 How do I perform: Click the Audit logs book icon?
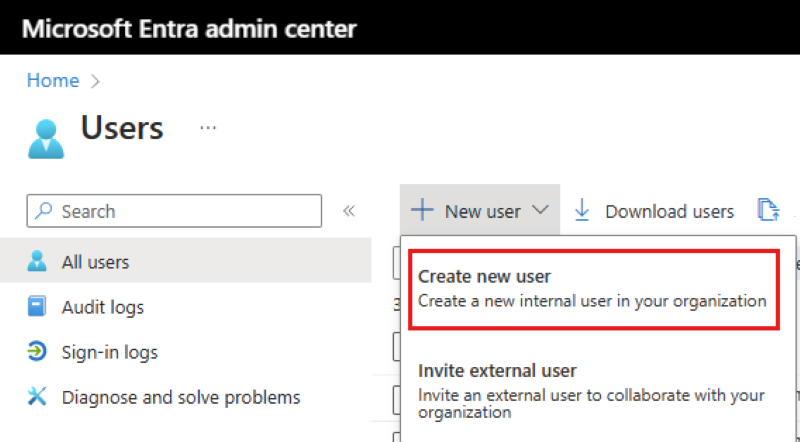pos(37,306)
